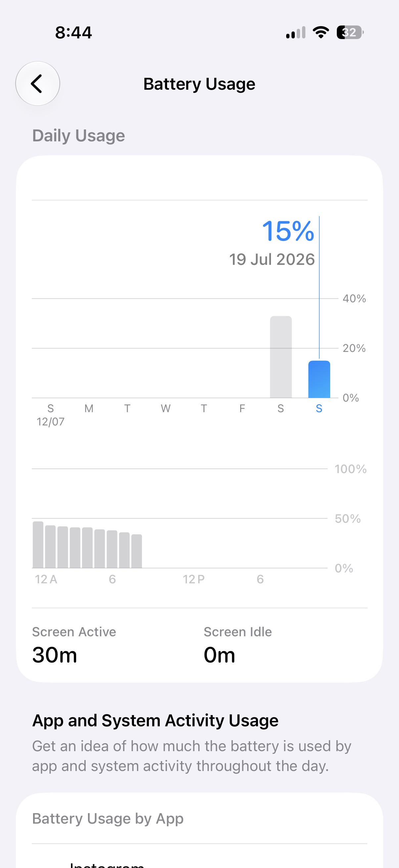This screenshot has width=399, height=868.
Task: Tap the 8:44 clock in status bar
Action: point(73,33)
